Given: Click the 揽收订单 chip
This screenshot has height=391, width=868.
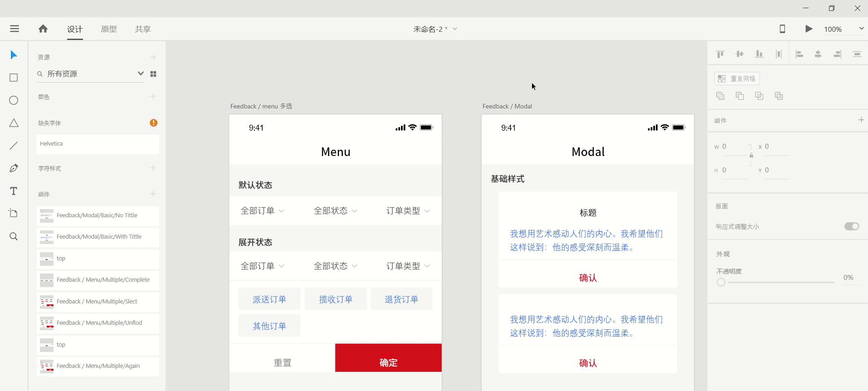Looking at the screenshot, I should point(336,299).
